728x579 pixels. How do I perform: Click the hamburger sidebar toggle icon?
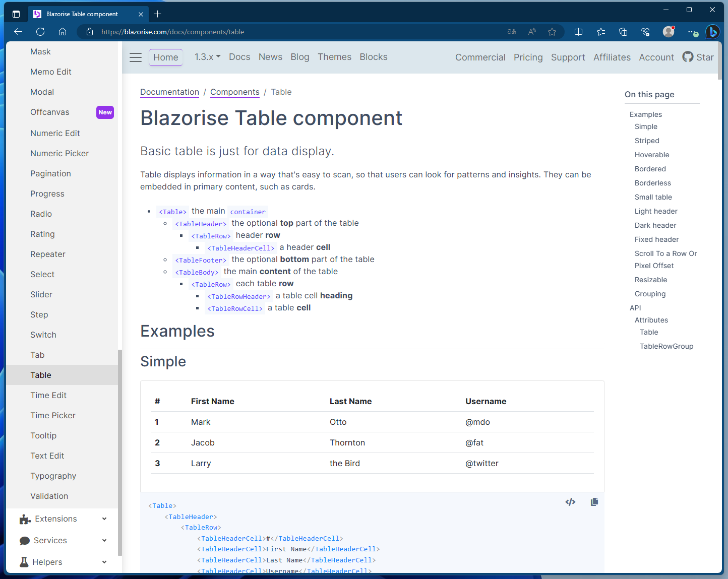pos(135,57)
